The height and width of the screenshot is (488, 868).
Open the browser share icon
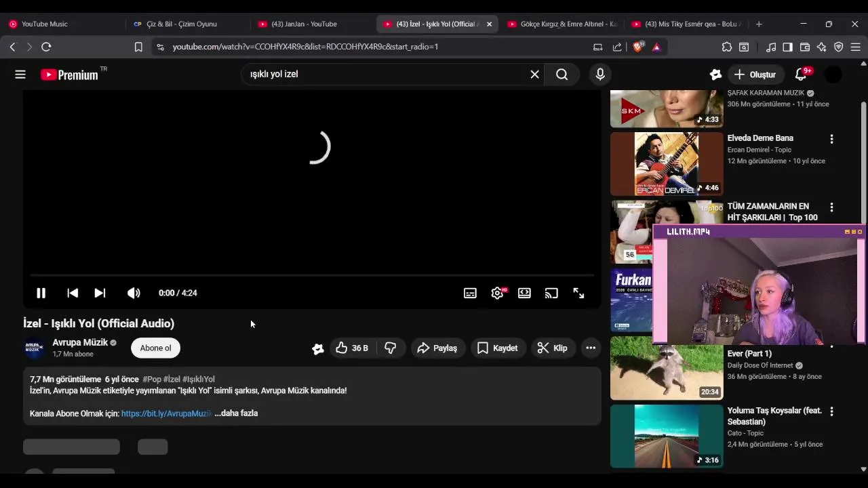tap(617, 47)
